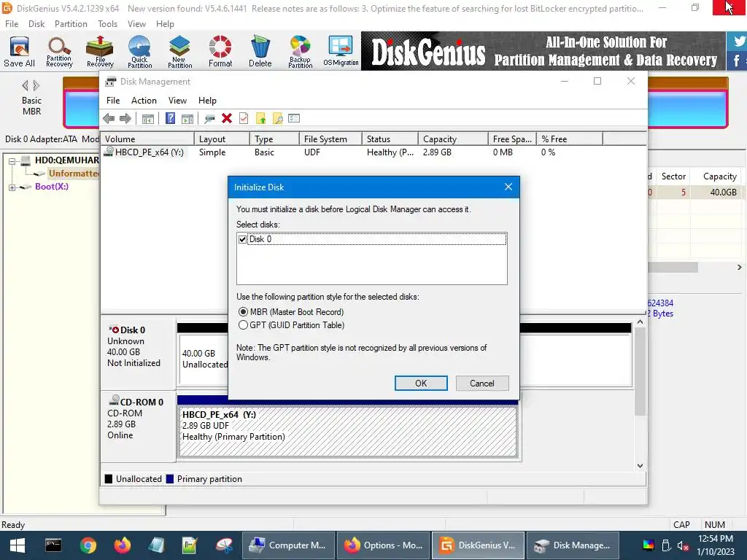Click the Format toolbar icon
Viewport: 747px width, 560px height.
click(220, 52)
